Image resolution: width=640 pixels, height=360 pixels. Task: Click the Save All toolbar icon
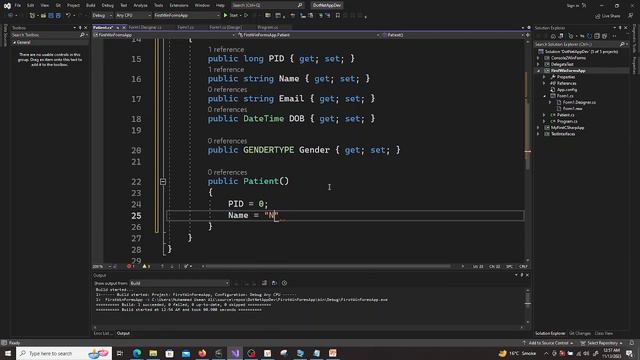pyautogui.click(x=58, y=16)
